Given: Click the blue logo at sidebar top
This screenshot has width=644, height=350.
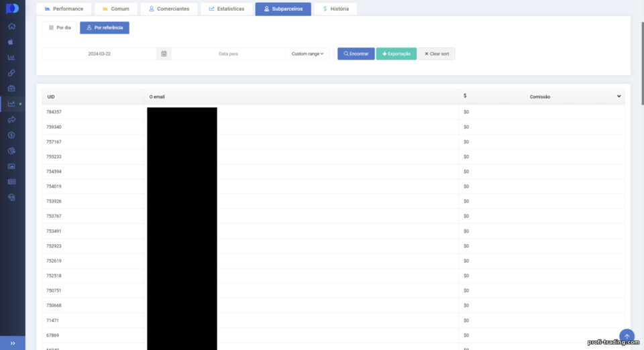Looking at the screenshot, I should pos(12,8).
